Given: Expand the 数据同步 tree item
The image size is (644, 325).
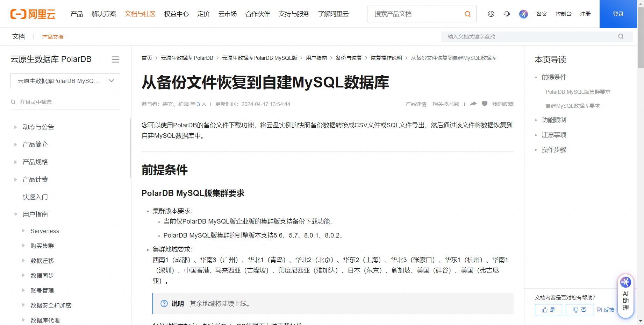Looking at the screenshot, I should (23, 275).
